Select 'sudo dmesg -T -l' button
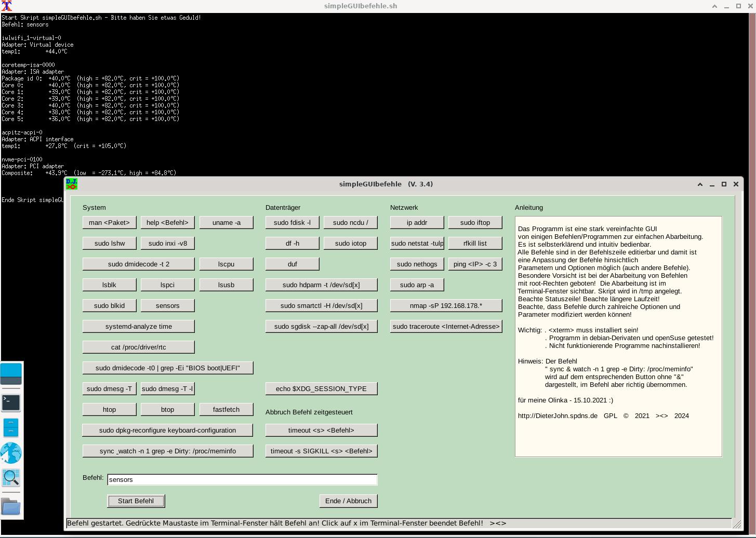The width and height of the screenshot is (756, 538). [168, 388]
